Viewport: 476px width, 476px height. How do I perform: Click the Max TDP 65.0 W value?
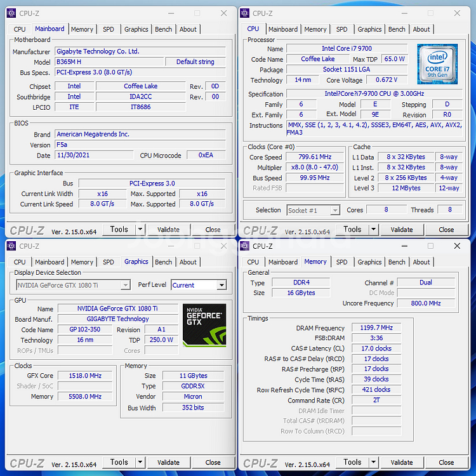point(394,59)
